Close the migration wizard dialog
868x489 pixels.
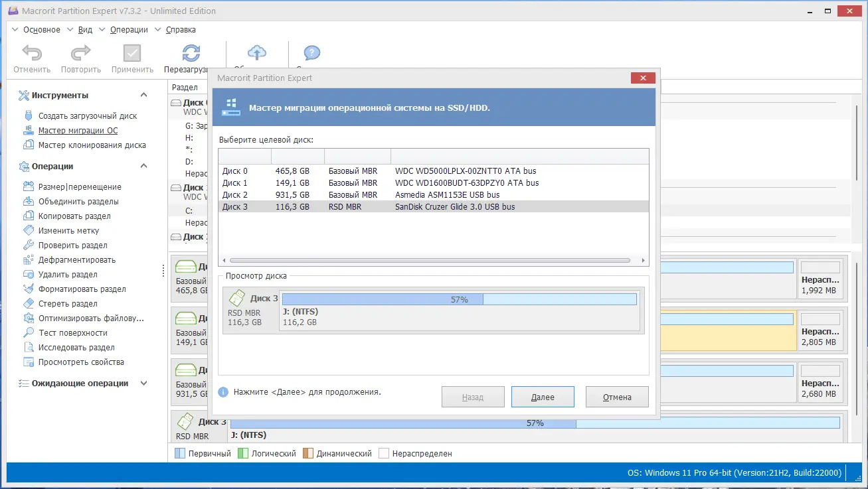click(642, 78)
